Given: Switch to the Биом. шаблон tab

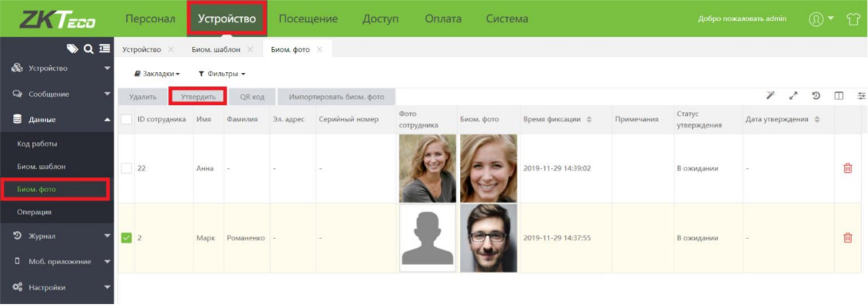Looking at the screenshot, I should [x=216, y=50].
